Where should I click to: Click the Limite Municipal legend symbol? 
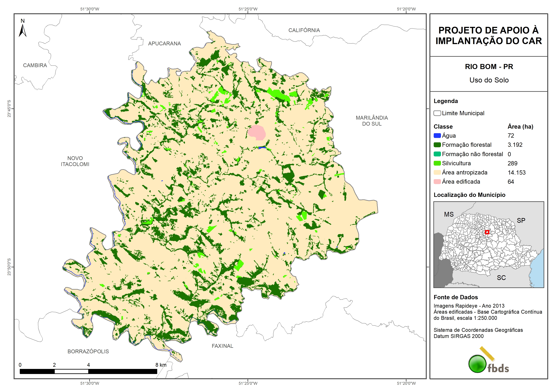pyautogui.click(x=437, y=113)
